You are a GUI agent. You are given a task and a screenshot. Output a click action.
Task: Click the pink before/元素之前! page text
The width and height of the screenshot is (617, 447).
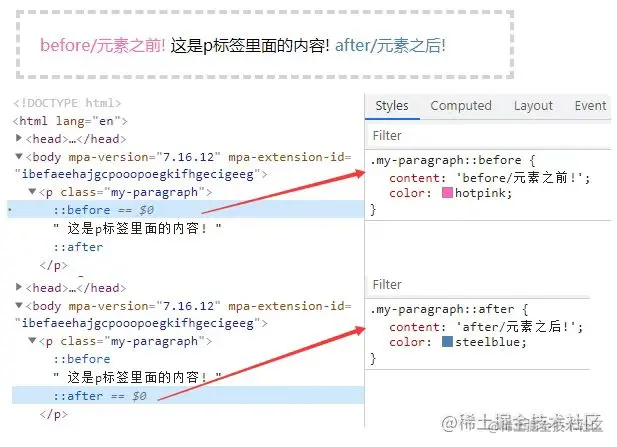coord(103,45)
